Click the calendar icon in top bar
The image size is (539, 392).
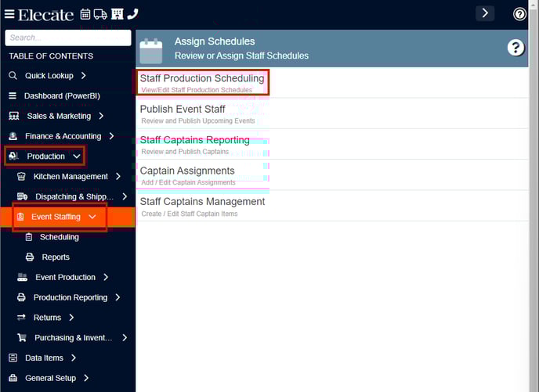click(x=85, y=14)
